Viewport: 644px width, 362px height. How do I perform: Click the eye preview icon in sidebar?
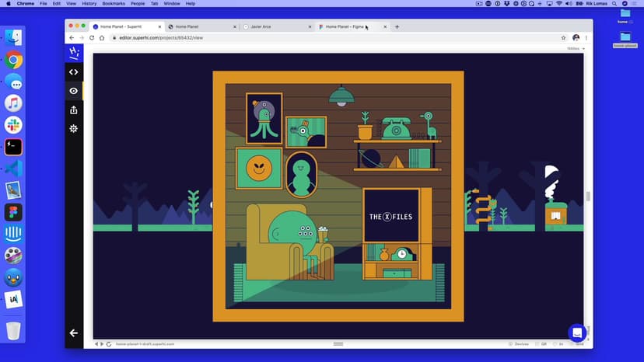click(x=74, y=91)
